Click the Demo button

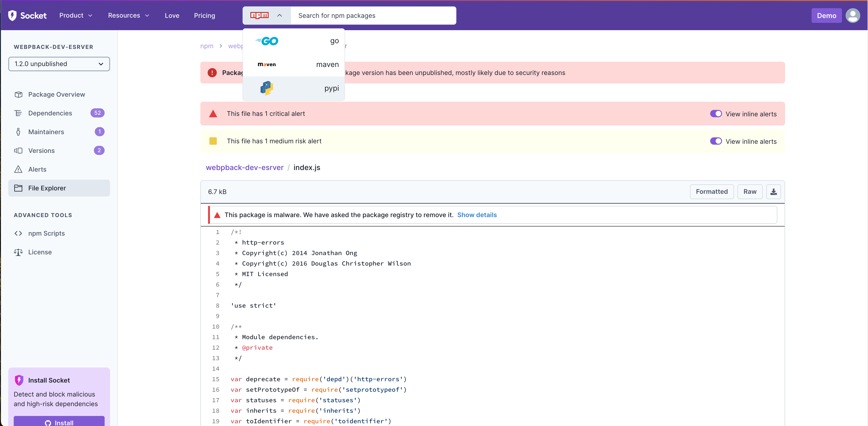pyautogui.click(x=826, y=16)
